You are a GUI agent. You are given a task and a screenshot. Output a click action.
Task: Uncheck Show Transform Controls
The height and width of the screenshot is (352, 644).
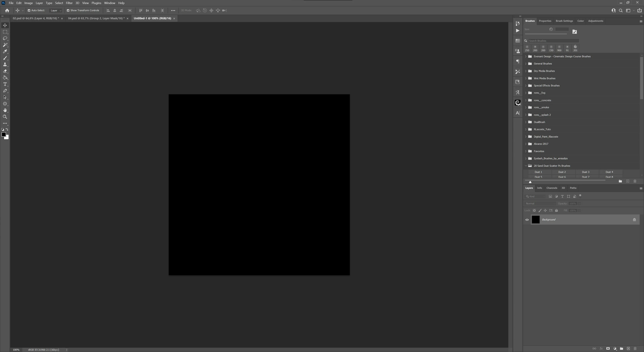coord(68,11)
